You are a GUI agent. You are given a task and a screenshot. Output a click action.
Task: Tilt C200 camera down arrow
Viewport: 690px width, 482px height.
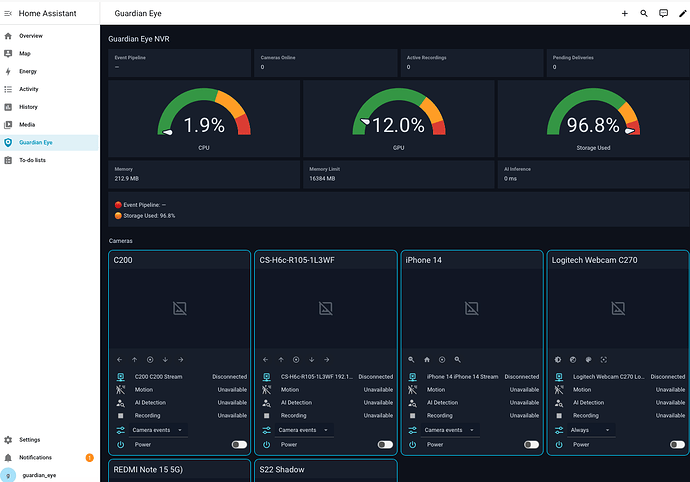pos(165,360)
